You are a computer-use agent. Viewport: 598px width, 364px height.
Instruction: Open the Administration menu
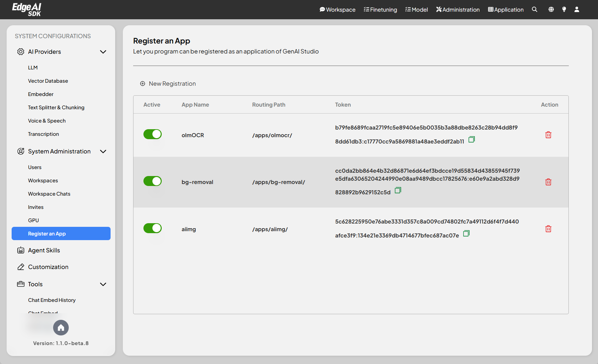(x=458, y=10)
